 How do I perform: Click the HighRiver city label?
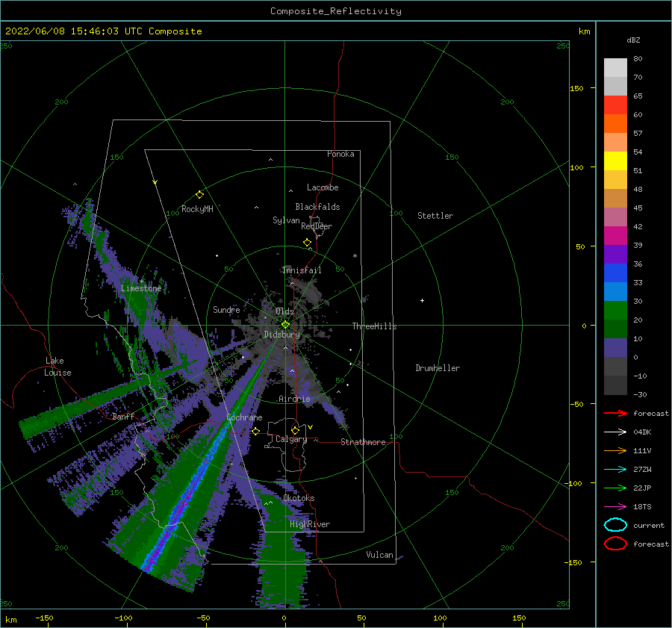pyautogui.click(x=310, y=524)
